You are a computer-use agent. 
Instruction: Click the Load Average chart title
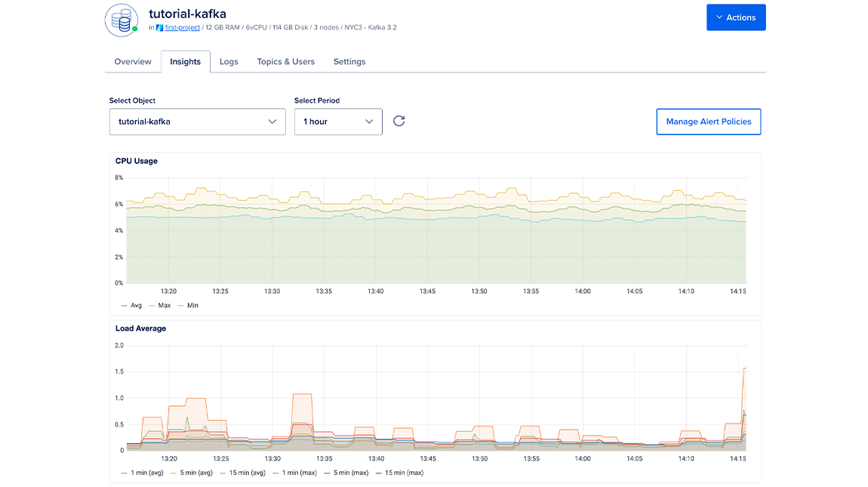[140, 328]
